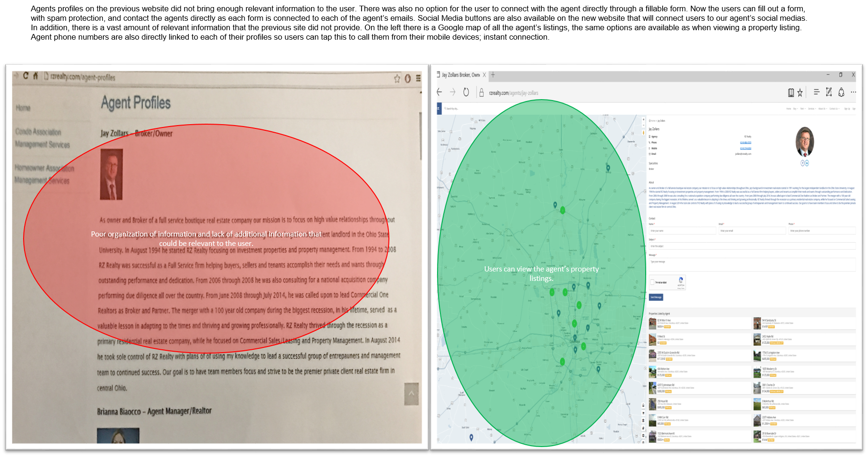Open the 9 West St listing

pos(699,339)
